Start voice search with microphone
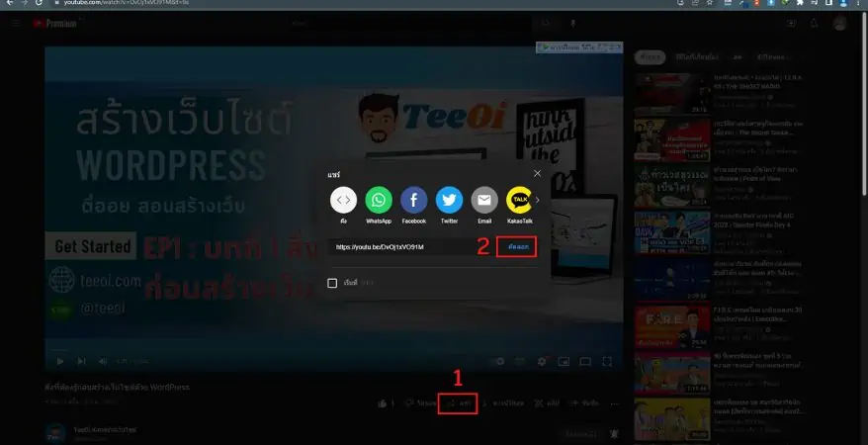Viewport: 868px width, 445px height. point(573,24)
